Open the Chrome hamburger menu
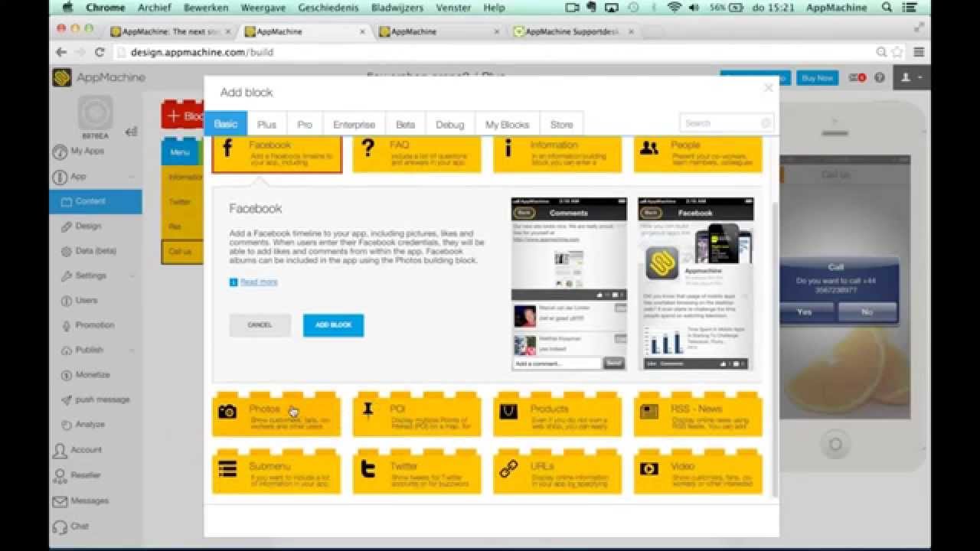The width and height of the screenshot is (980, 551). tap(919, 52)
